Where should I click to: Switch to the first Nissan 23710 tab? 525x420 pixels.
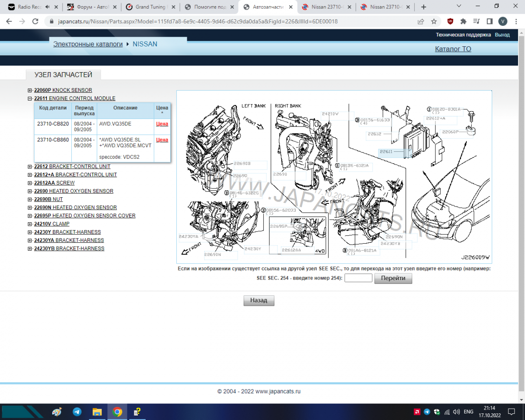coord(325,7)
